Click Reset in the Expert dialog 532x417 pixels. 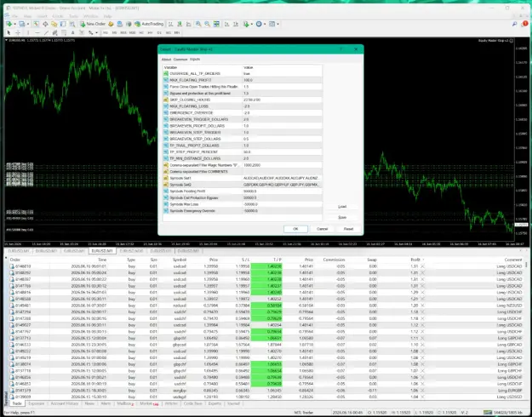pyautogui.click(x=348, y=229)
